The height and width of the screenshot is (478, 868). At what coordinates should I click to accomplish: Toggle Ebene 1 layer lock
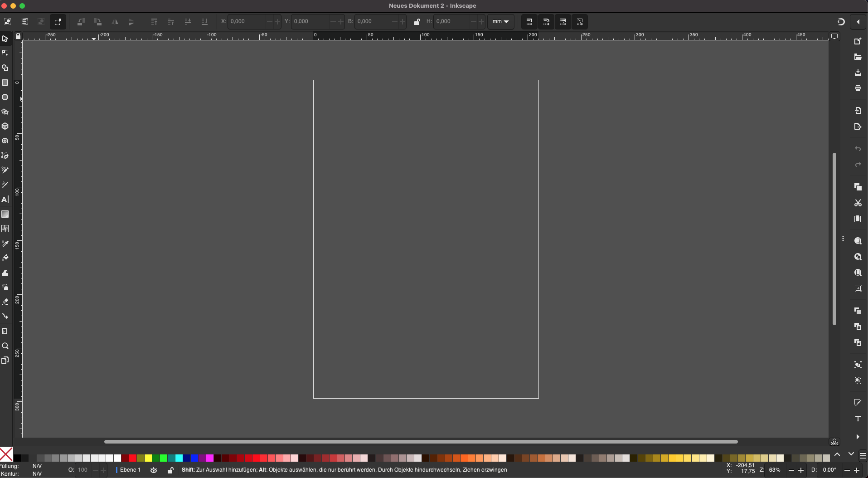[x=170, y=470]
